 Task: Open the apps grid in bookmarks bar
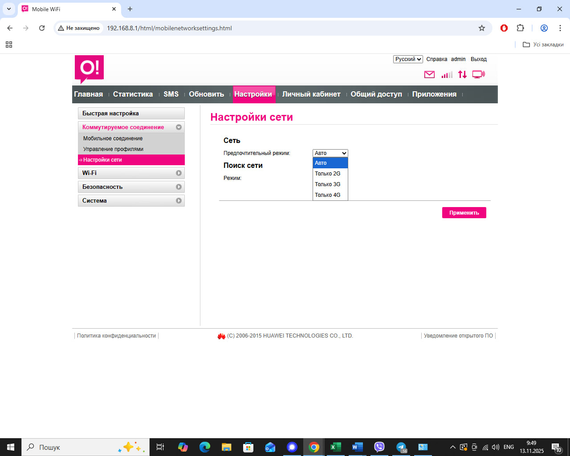click(9, 44)
